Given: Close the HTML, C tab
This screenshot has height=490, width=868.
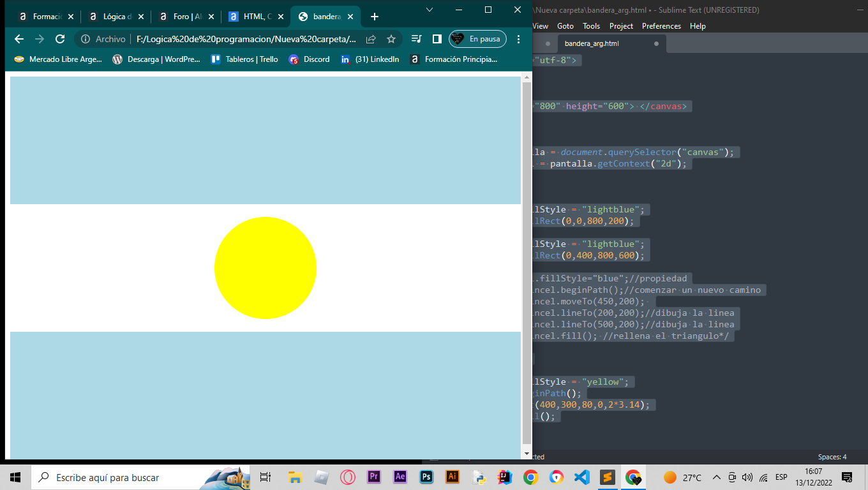Looking at the screenshot, I should pos(281,17).
